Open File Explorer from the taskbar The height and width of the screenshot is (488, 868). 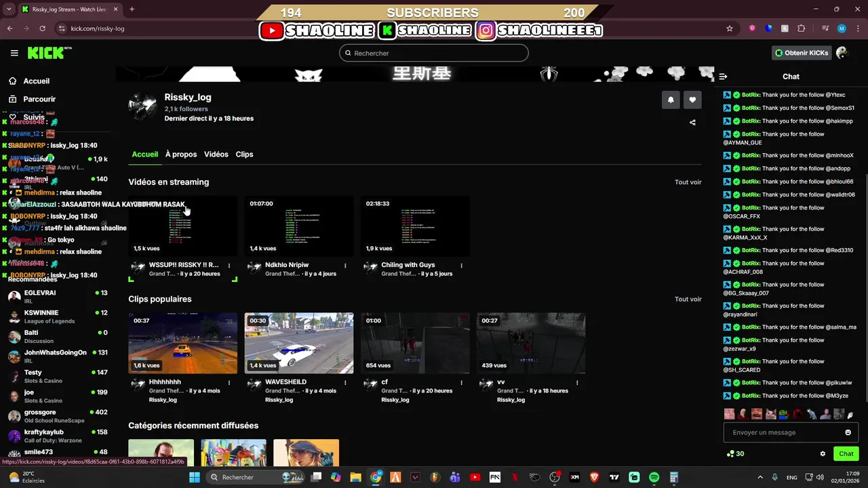click(x=355, y=477)
